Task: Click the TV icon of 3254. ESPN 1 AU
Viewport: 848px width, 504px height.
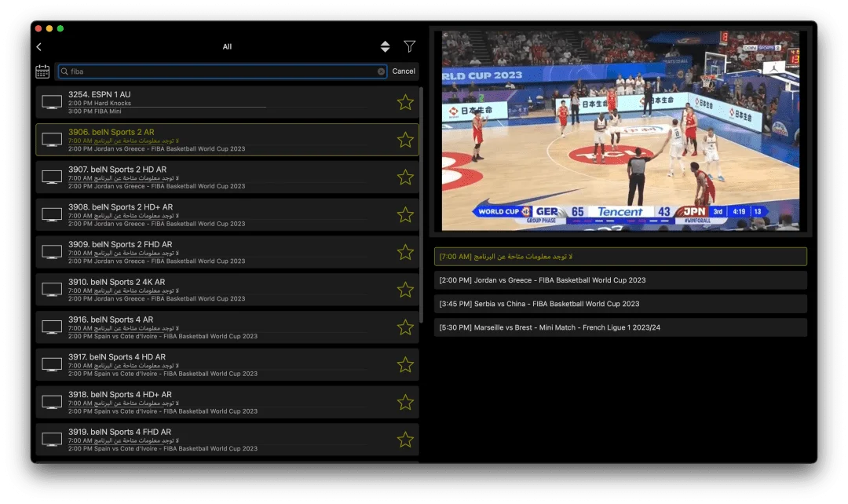Action: 52,102
